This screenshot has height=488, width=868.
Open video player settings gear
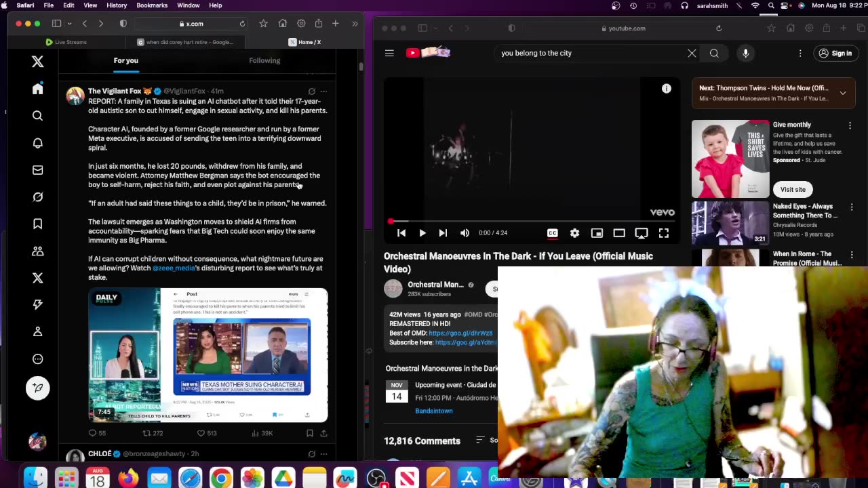pos(574,233)
